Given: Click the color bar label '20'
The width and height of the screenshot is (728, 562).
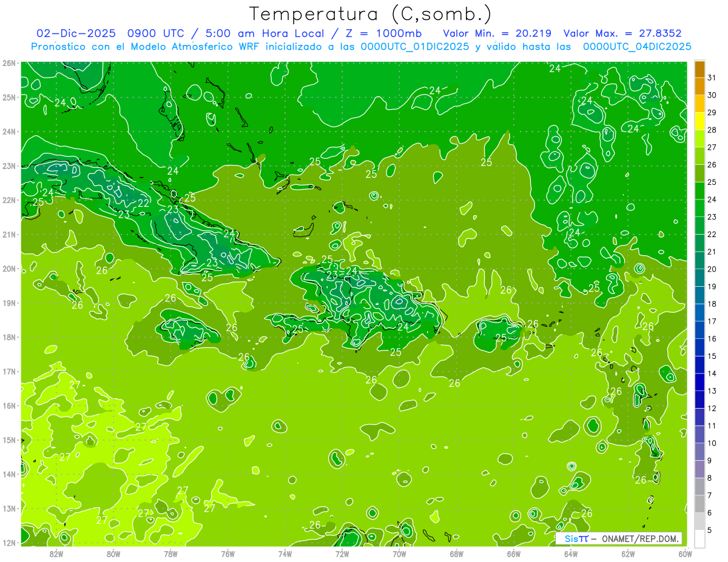Looking at the screenshot, I should [x=712, y=269].
